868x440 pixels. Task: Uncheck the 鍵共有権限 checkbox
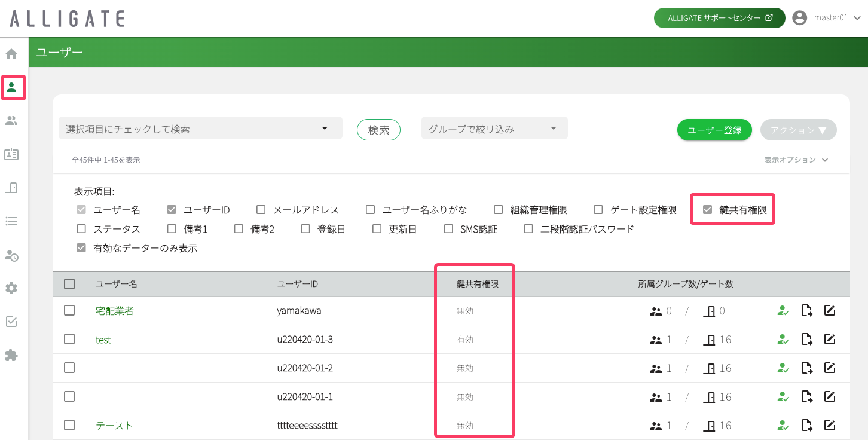click(707, 210)
